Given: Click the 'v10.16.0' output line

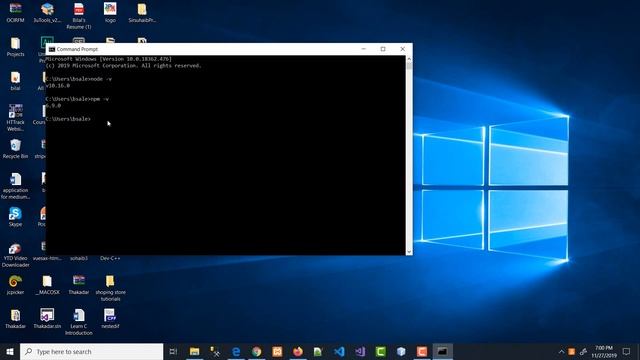Looking at the screenshot, I should click(58, 86).
